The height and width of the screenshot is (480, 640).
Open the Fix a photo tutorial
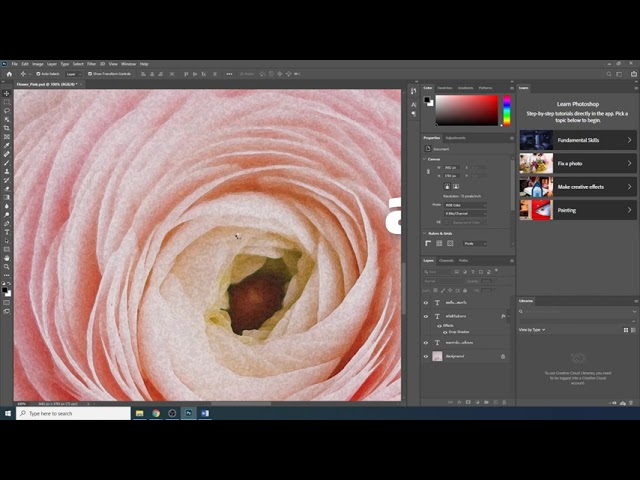tap(578, 163)
